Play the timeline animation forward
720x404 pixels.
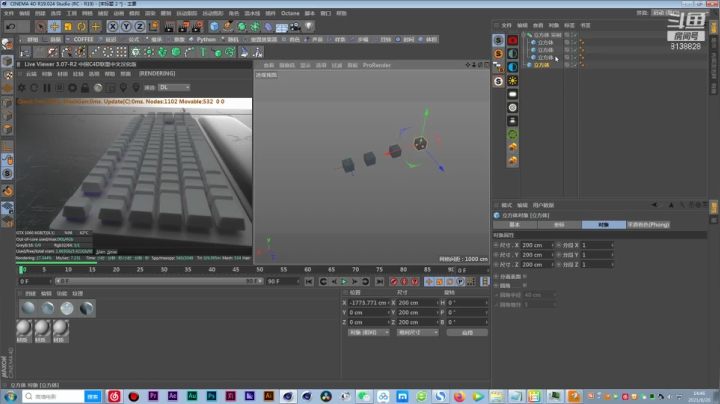pyautogui.click(x=344, y=281)
